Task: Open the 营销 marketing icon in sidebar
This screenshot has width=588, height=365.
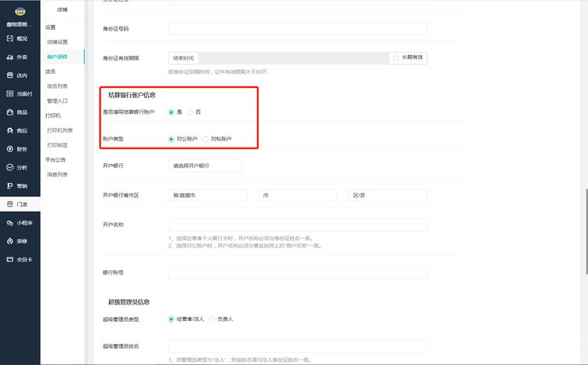Action: pos(10,185)
